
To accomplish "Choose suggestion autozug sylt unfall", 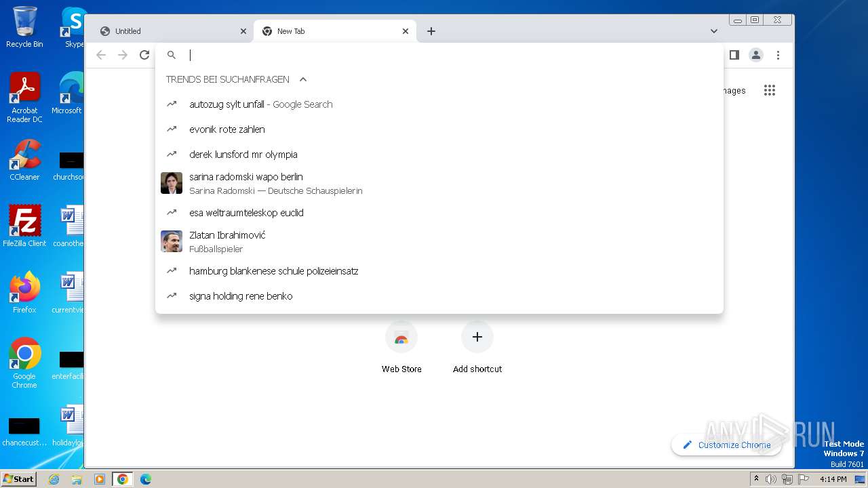I will click(439, 104).
